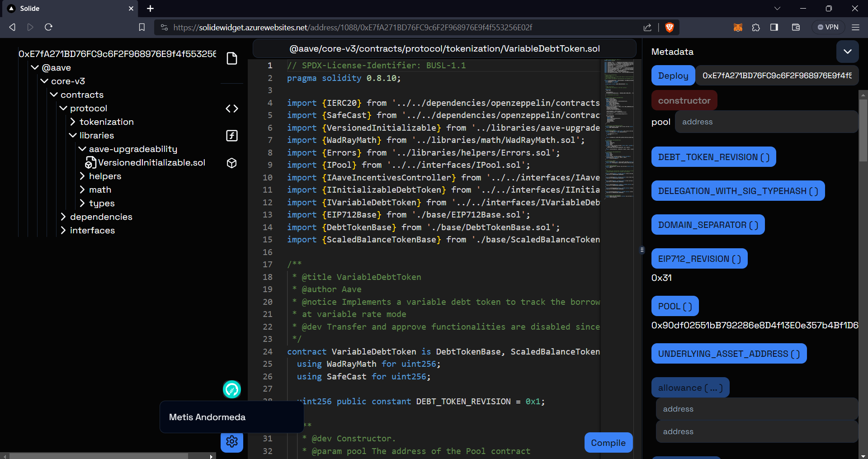
Task: Open the cube package icon in sidebar
Action: pos(232,163)
